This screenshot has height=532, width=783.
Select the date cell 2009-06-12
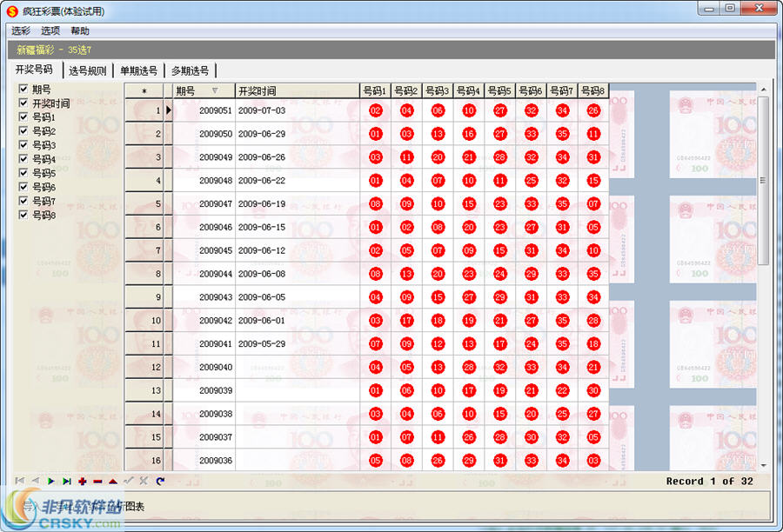pos(298,250)
